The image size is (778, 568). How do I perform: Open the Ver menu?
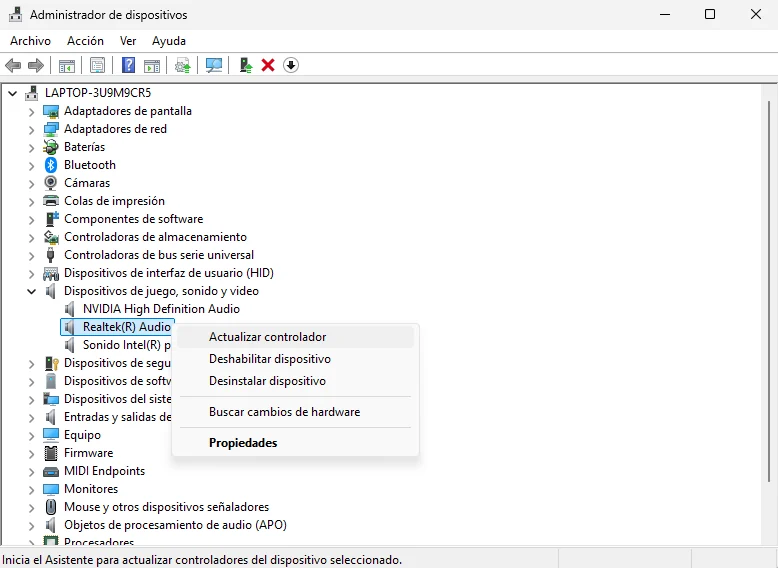point(128,41)
